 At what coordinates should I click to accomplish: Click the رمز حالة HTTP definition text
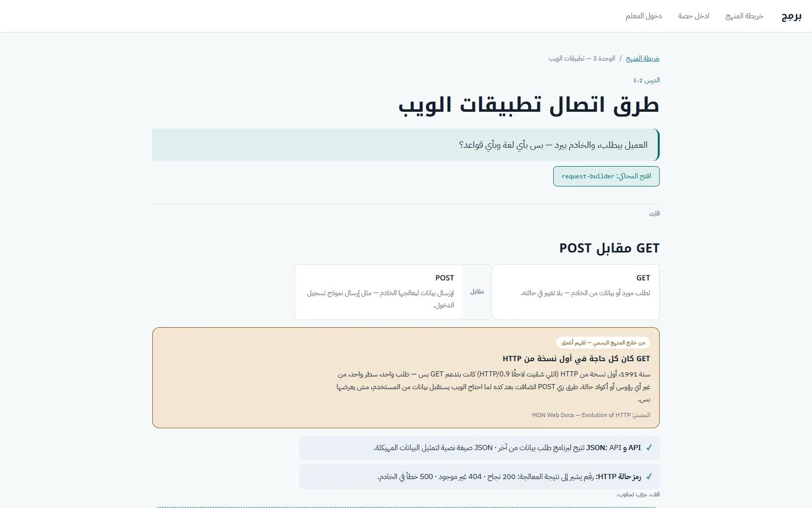pos(509,477)
